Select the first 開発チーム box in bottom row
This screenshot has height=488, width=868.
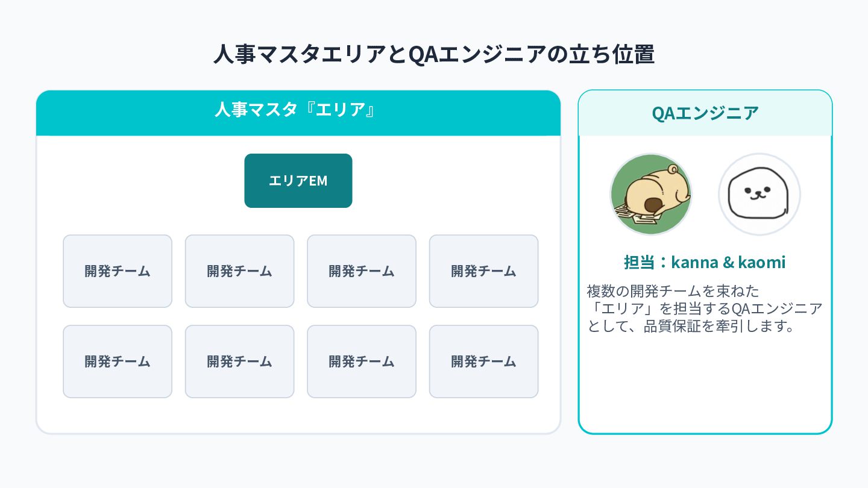pyautogui.click(x=118, y=361)
